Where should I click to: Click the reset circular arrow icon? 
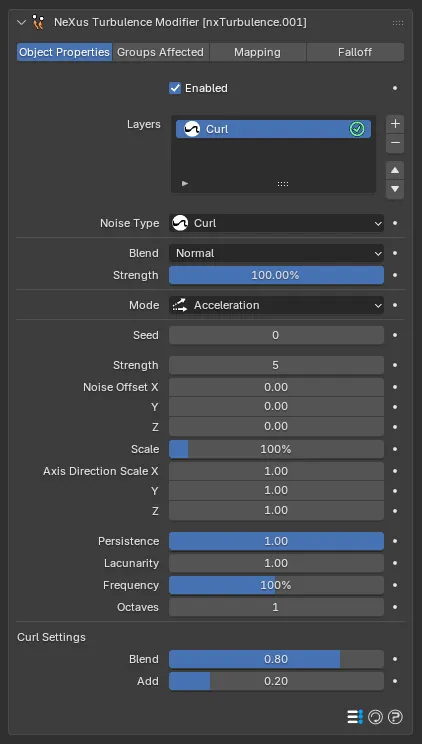(x=375, y=717)
